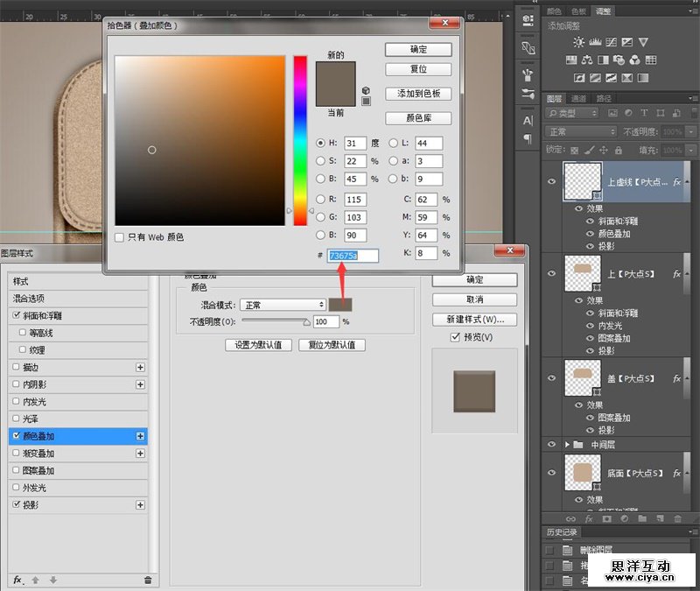Click the trash icon in Layer Style dialog
700x591 pixels.
[x=147, y=580]
